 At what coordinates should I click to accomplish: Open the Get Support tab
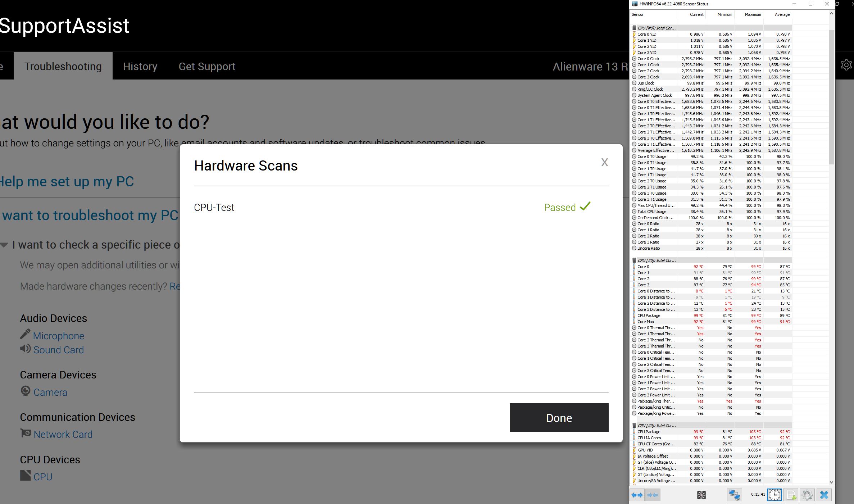click(207, 67)
